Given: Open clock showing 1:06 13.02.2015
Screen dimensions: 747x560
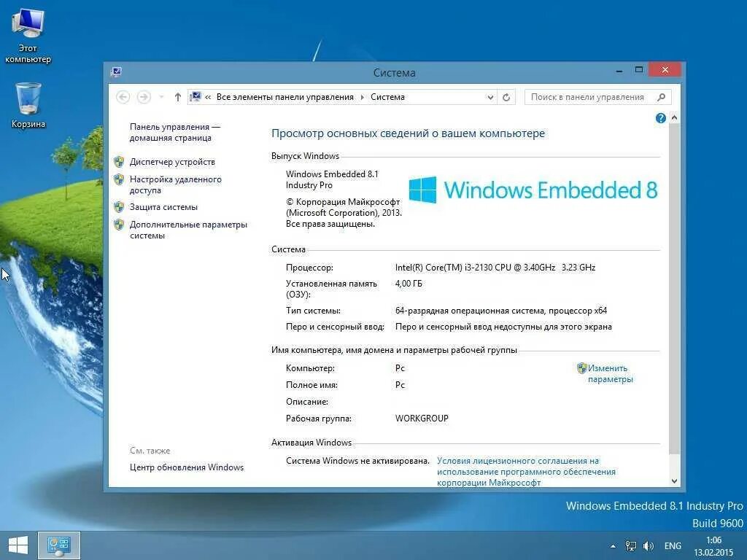Looking at the screenshot, I should pos(713,546).
